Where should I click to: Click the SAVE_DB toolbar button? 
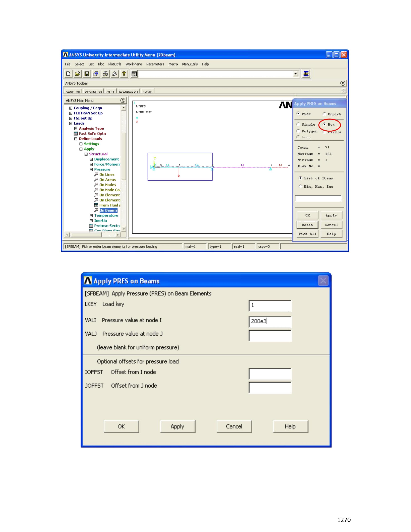click(x=73, y=92)
